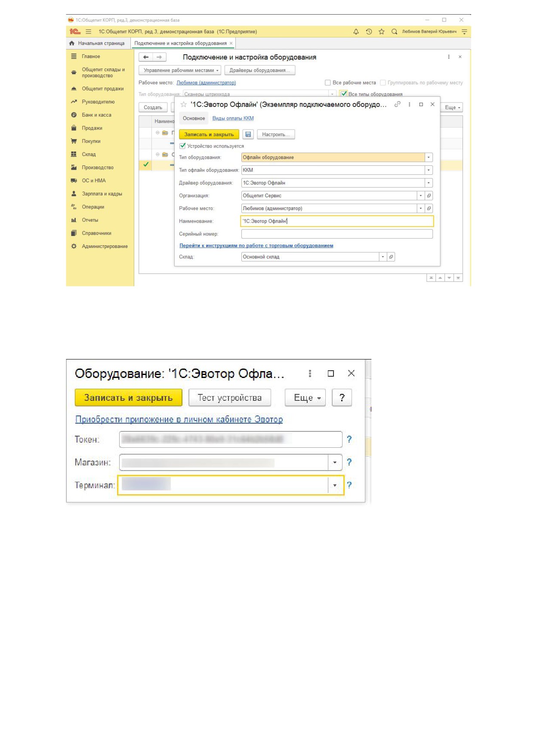Open favorites star in top bar
Image resolution: width=534 pixels, height=756 pixels.
click(x=381, y=31)
